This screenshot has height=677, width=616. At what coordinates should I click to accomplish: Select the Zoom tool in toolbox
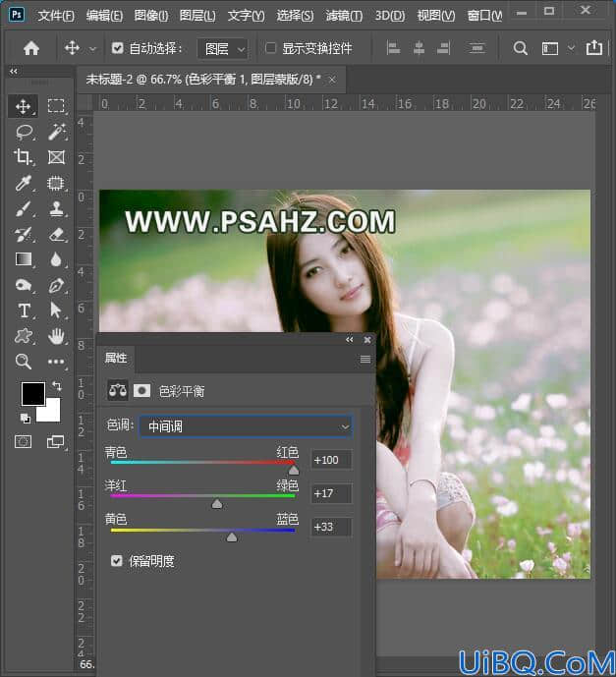(23, 362)
